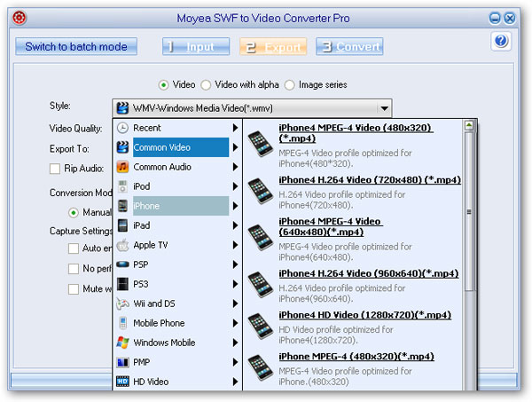Go to step 2 Export
This screenshot has width=532, height=402.
[273, 46]
